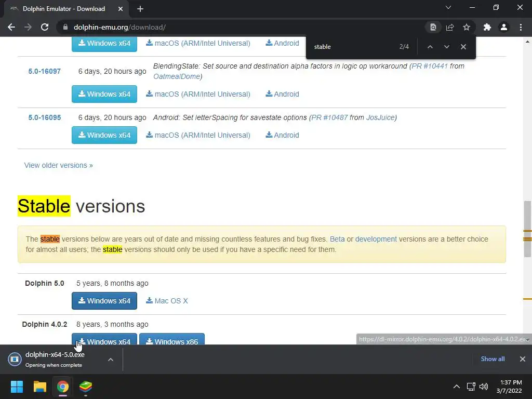Open the OatmealDome author link
The width and height of the screenshot is (532, 399).
(177, 76)
